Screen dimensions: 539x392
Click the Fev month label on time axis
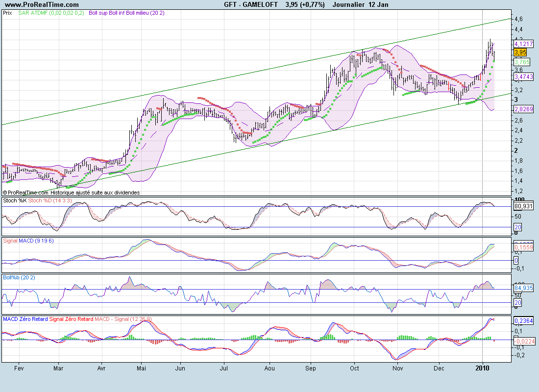[19, 368]
